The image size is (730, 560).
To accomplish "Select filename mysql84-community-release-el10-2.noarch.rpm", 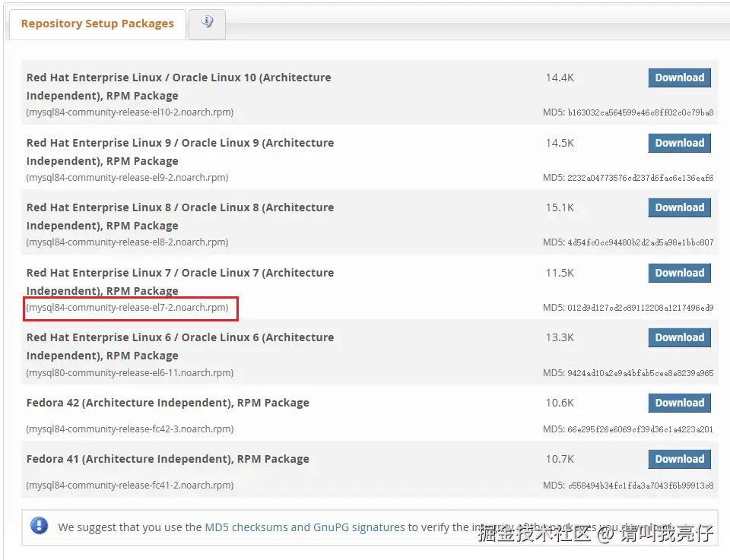I will click(x=130, y=112).
